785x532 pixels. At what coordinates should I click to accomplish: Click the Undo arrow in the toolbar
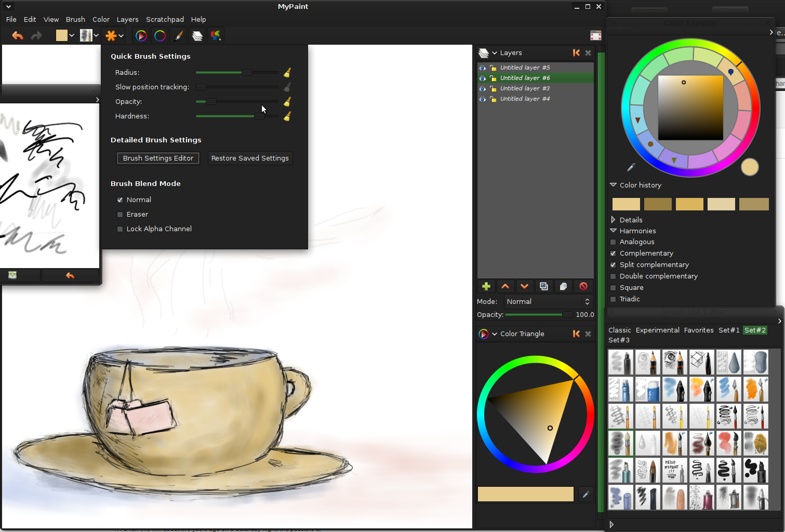[x=18, y=35]
